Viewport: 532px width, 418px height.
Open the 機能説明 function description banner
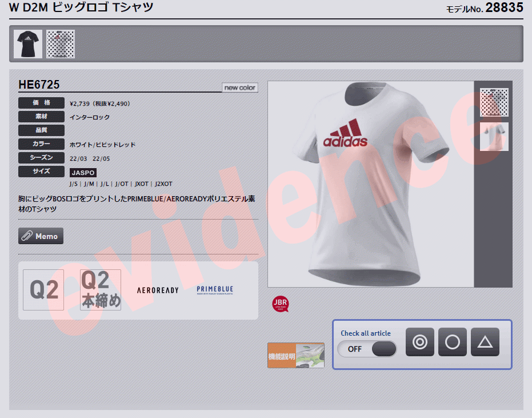tap(296, 355)
